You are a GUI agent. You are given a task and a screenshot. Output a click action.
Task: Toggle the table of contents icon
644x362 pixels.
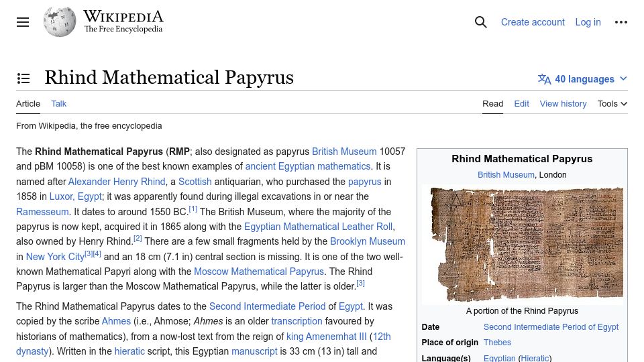[x=23, y=78]
